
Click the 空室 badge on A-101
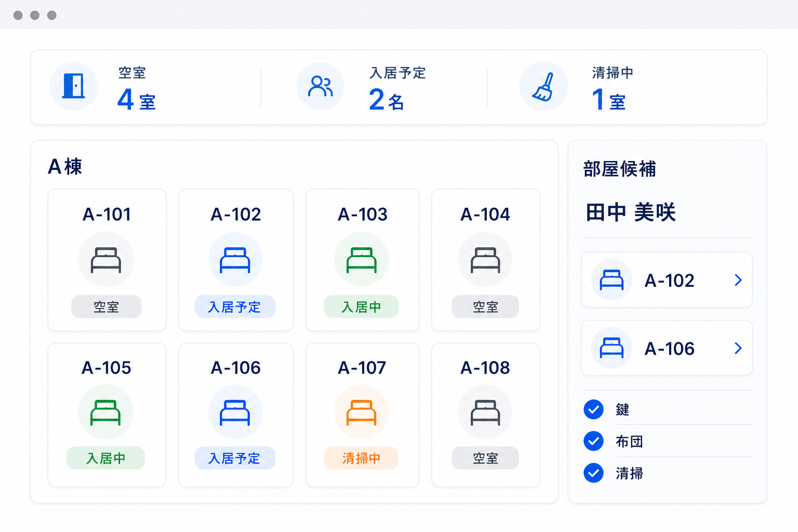107,307
